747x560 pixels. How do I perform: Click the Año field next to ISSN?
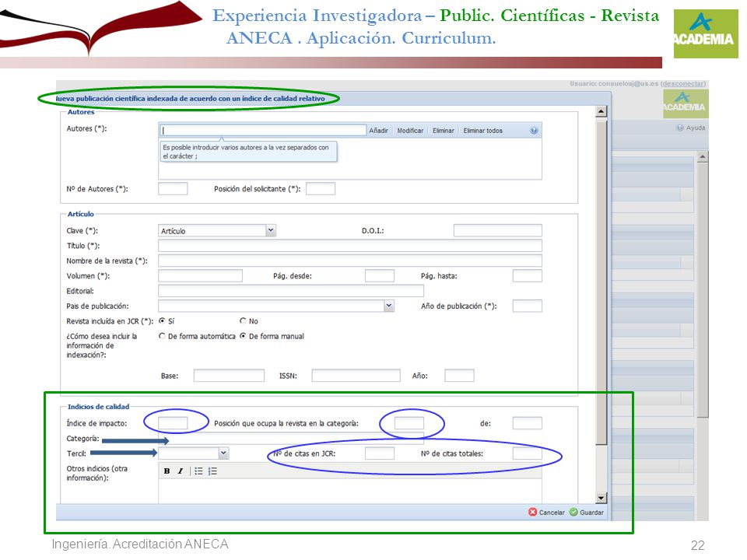(459, 376)
